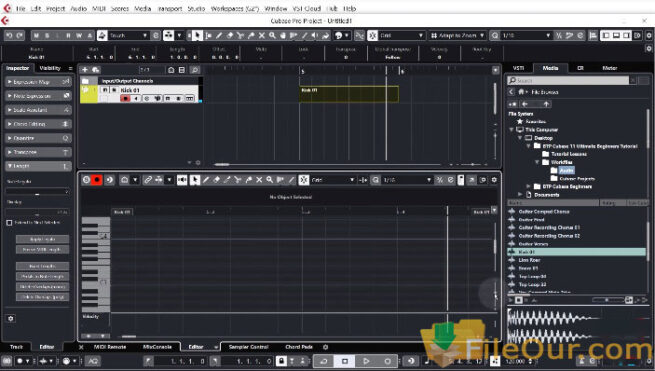Enable Record on the Kick 01 track
The width and height of the screenshot is (655, 371).
click(x=125, y=98)
